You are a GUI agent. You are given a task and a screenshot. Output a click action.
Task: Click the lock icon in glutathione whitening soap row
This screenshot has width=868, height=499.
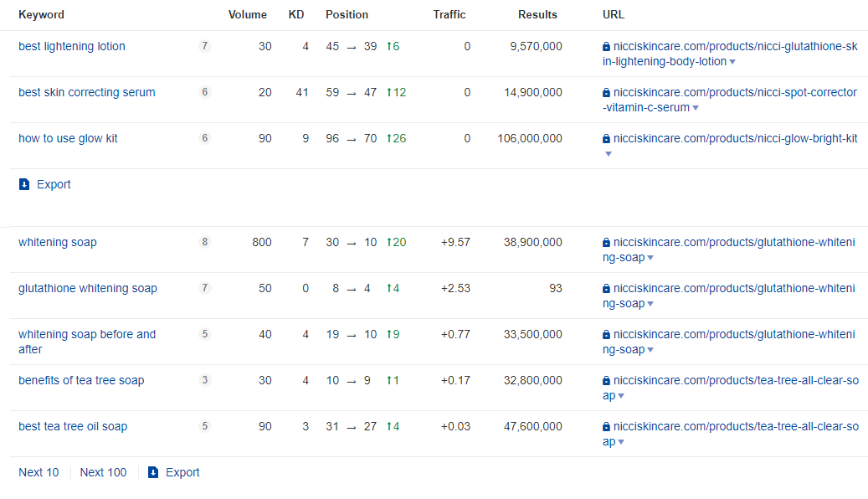606,289
